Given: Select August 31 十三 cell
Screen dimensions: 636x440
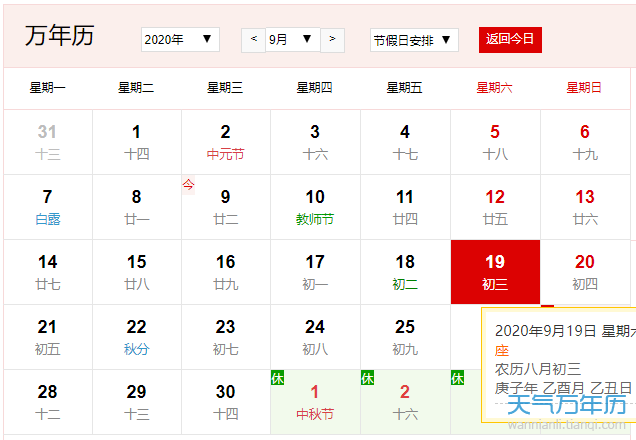Looking at the screenshot, I should (x=48, y=142).
